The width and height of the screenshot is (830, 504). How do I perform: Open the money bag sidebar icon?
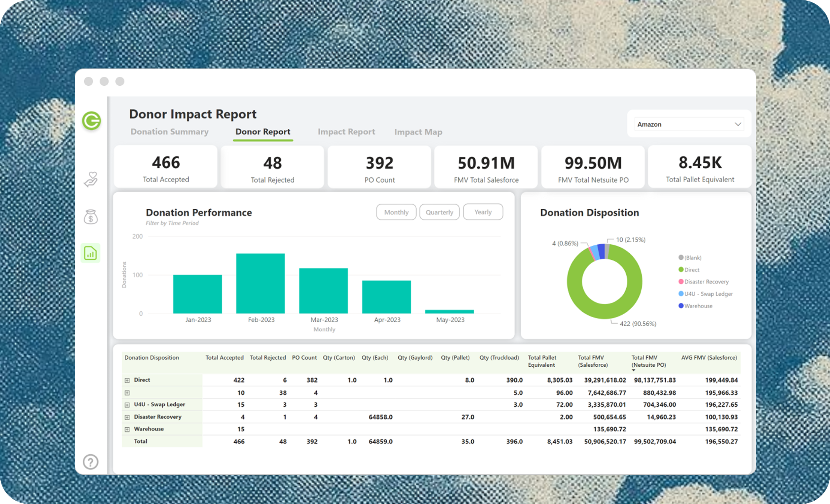click(91, 217)
